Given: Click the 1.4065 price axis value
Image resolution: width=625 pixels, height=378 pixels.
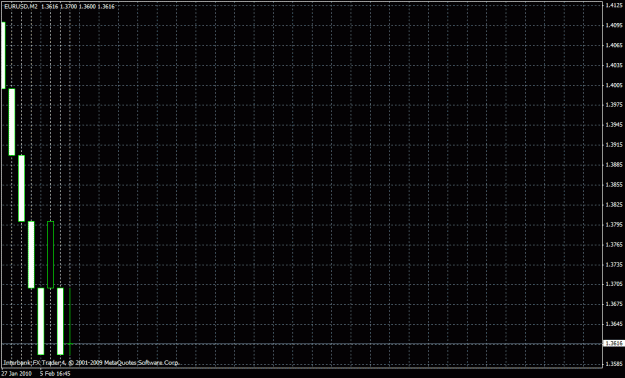Looking at the screenshot, I should pos(614,45).
